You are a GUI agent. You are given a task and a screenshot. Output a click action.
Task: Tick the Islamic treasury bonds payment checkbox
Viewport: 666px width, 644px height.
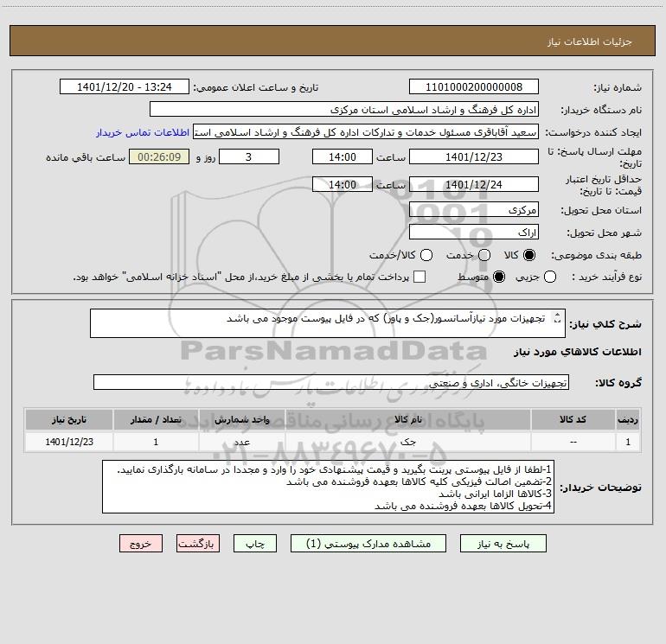(419, 277)
